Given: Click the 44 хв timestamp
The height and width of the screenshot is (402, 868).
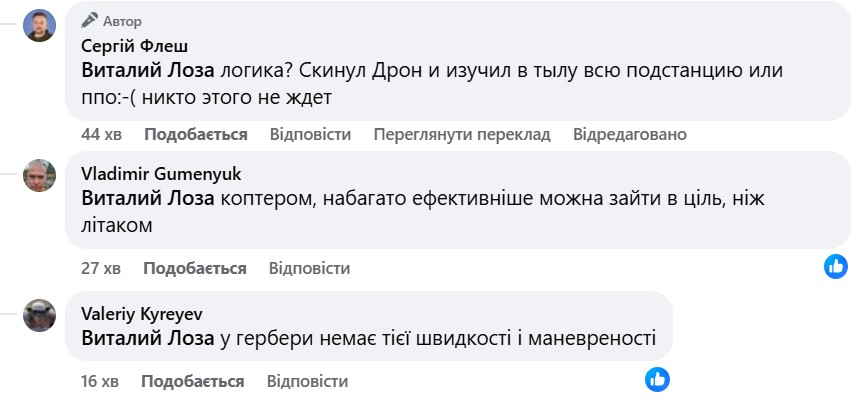Looking at the screenshot, I should (x=101, y=134).
